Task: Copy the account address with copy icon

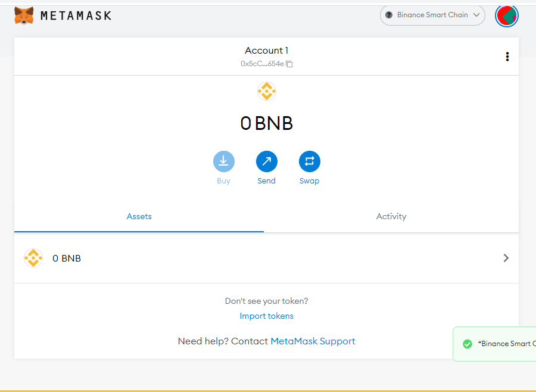Action: pyautogui.click(x=289, y=64)
